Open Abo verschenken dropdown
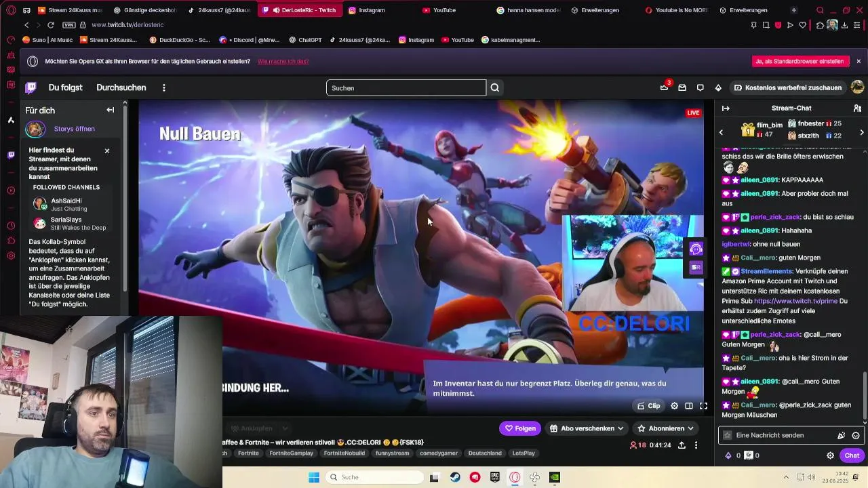 pyautogui.click(x=587, y=428)
